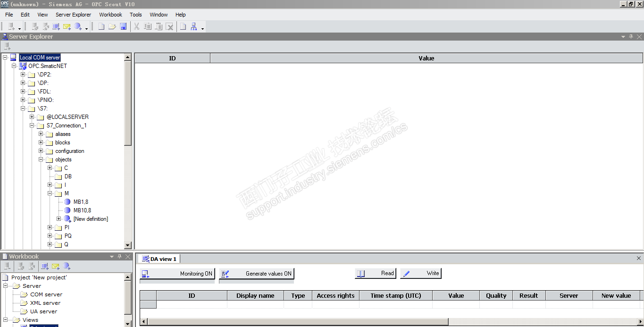Add a new DA view from main toolbar
The image size is (644, 327).
click(57, 27)
